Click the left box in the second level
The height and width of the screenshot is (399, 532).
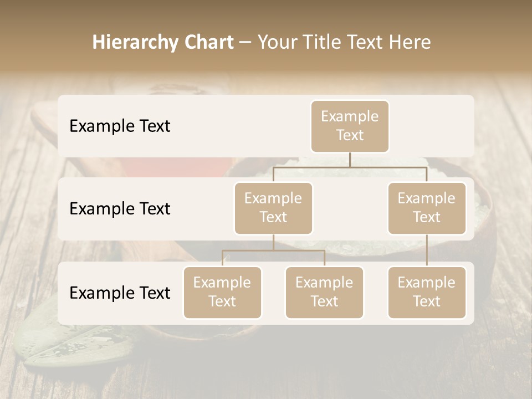pyautogui.click(x=273, y=208)
